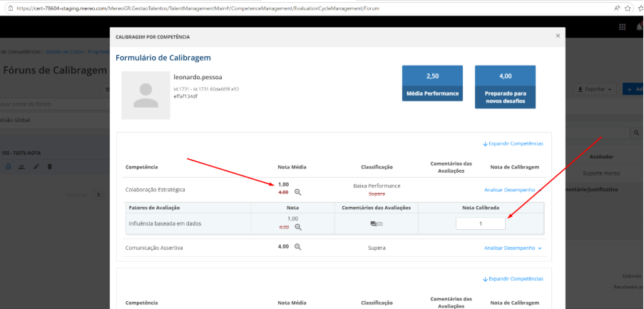
Task: Click the first Expandir Competências link
Action: [513, 144]
